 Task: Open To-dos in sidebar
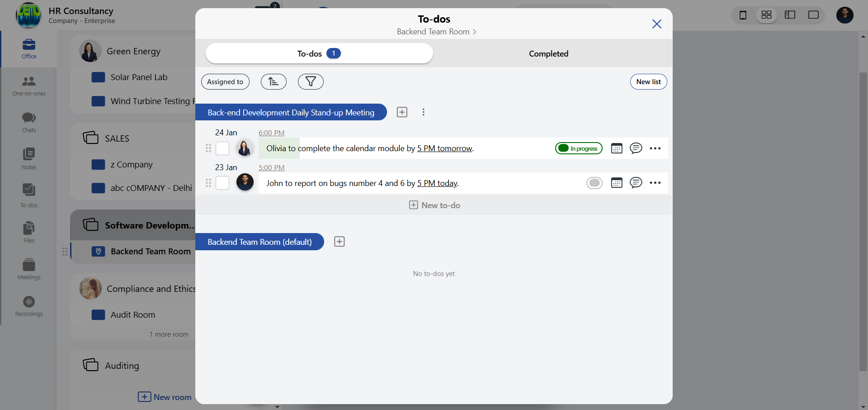coord(29,195)
